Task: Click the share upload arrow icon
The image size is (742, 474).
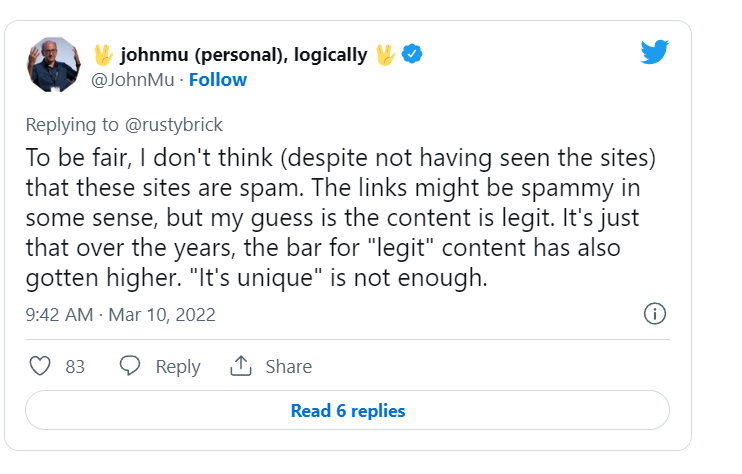Action: click(x=240, y=366)
